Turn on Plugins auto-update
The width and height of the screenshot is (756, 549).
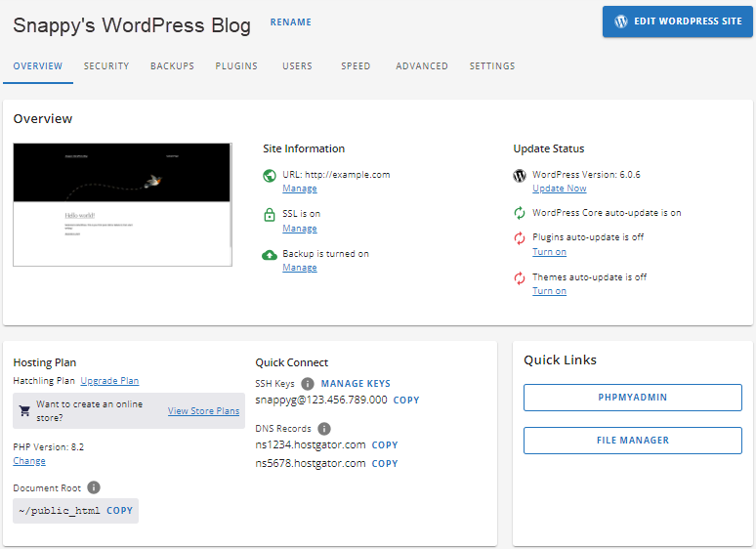549,252
